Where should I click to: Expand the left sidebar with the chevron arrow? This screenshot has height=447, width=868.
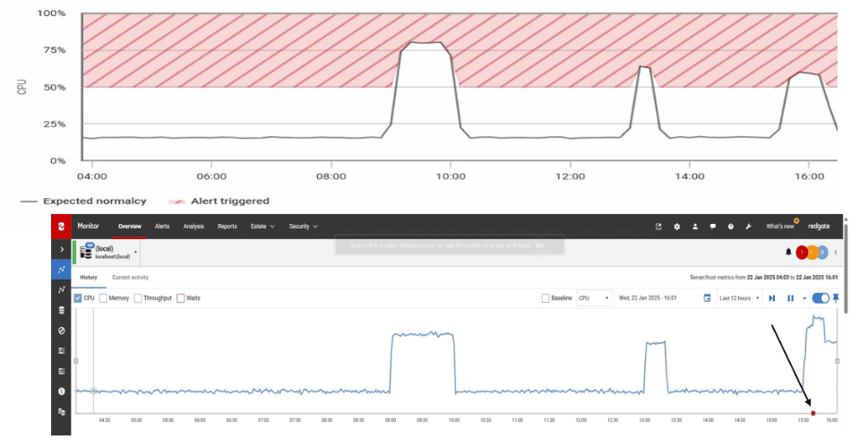click(62, 250)
